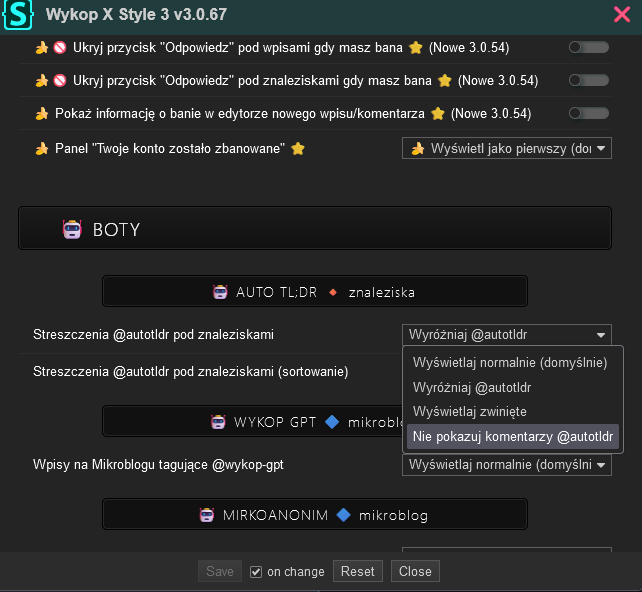
Task: Open the @wykop-gpt entries display dropdown
Action: 506,465
